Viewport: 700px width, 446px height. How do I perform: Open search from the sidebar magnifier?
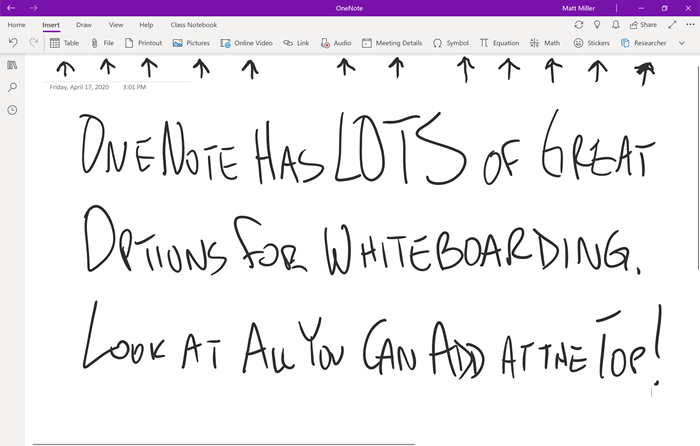pyautogui.click(x=12, y=87)
